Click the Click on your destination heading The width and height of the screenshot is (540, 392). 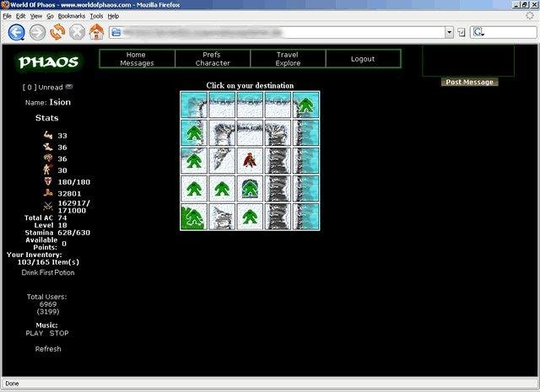pyautogui.click(x=250, y=85)
